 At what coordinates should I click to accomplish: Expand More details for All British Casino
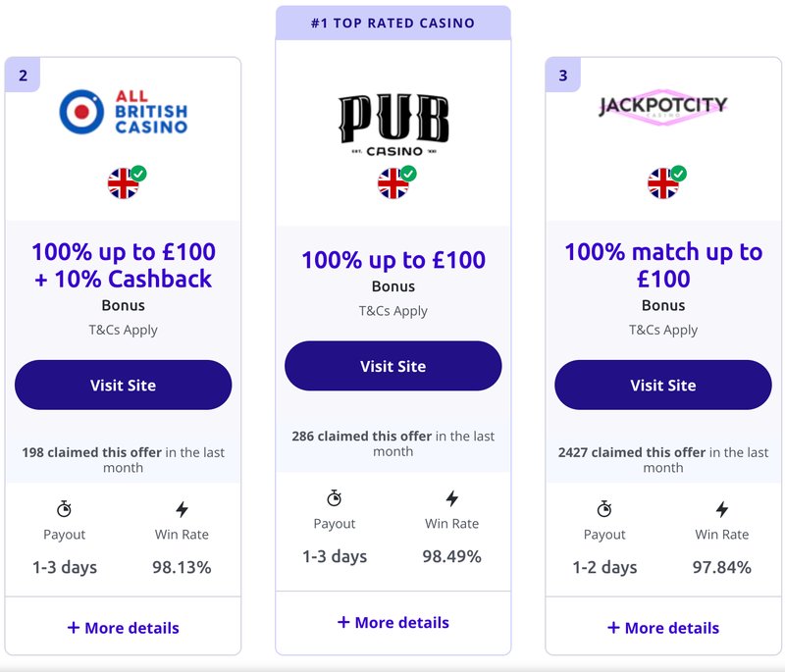[x=124, y=626]
